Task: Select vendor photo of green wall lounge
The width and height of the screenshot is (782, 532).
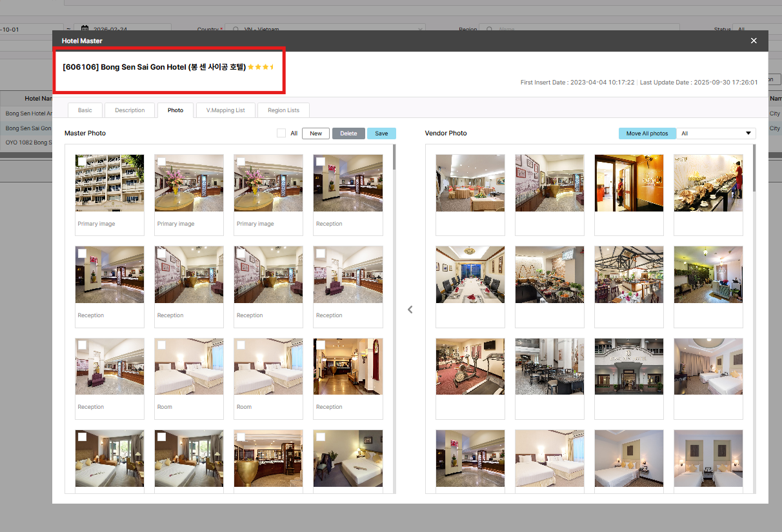Action: pos(708,275)
